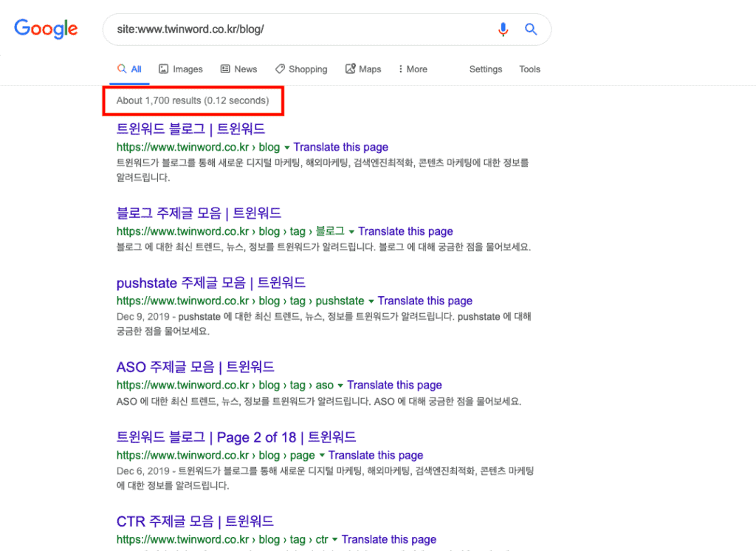Translate the aso result page
This screenshot has width=756, height=551.
tap(394, 385)
